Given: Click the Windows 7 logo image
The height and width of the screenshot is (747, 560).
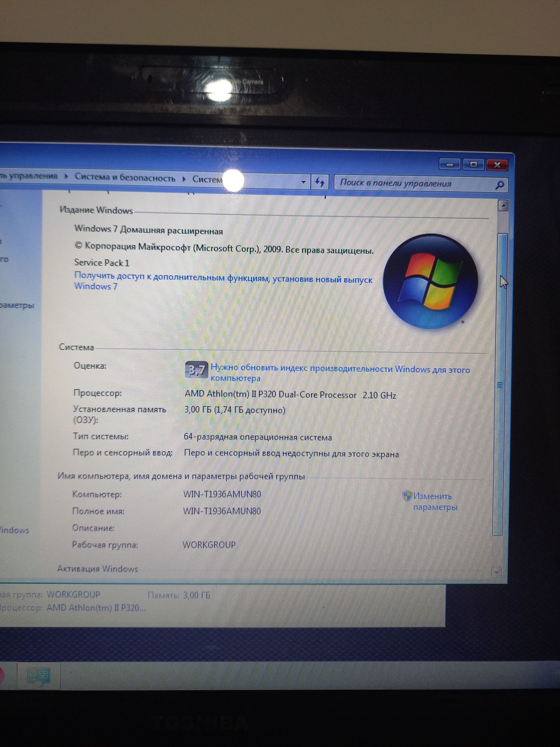Looking at the screenshot, I should click(430, 282).
